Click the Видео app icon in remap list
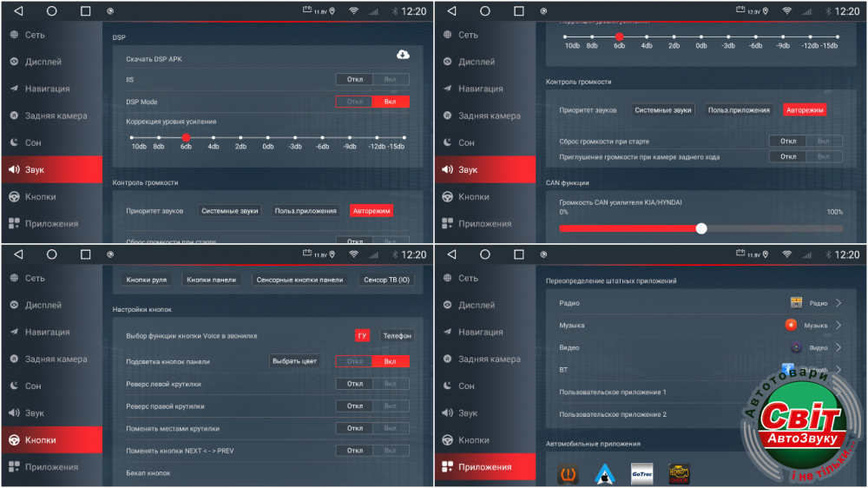Screen dimensions: 868x488 (x=796, y=347)
